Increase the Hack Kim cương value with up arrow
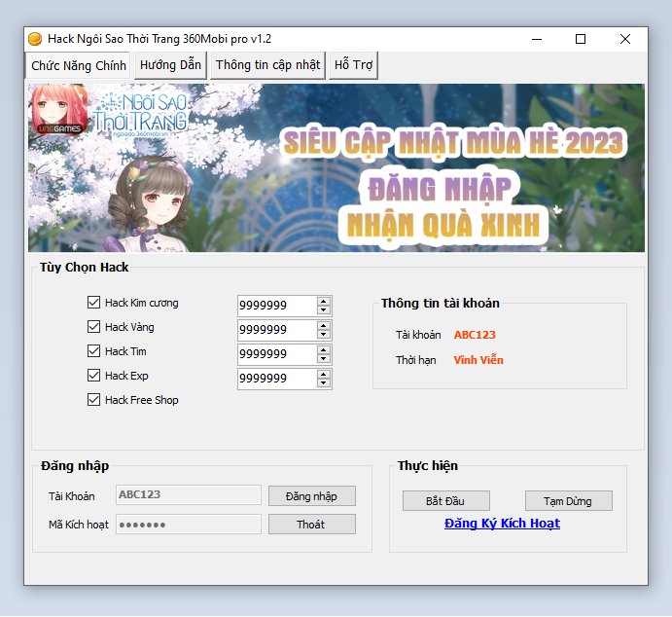The width and height of the screenshot is (672, 617). pyautogui.click(x=324, y=300)
